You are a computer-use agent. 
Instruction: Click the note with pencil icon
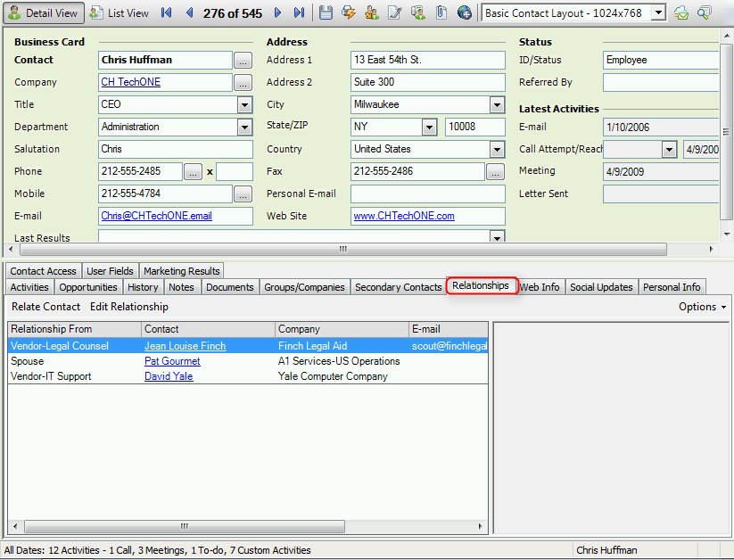pyautogui.click(x=394, y=12)
